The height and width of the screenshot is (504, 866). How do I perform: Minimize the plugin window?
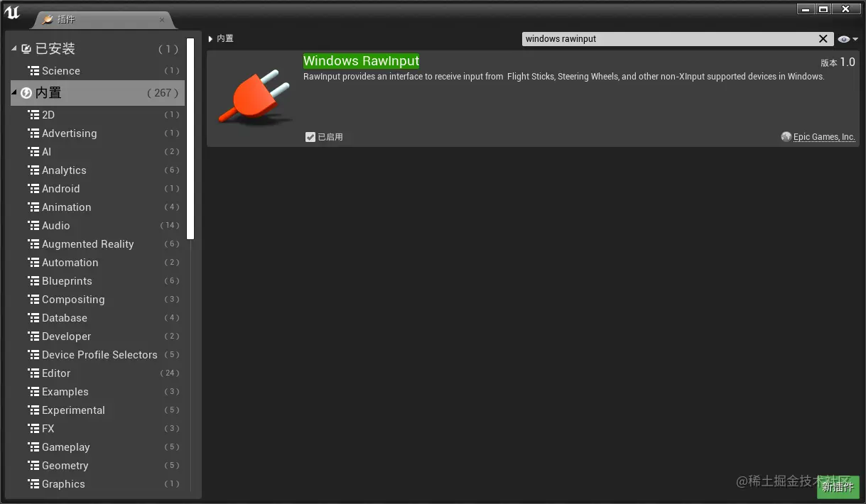[805, 9]
